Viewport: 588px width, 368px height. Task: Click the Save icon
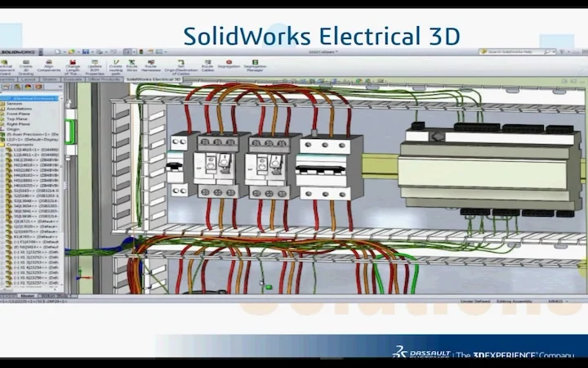86,52
